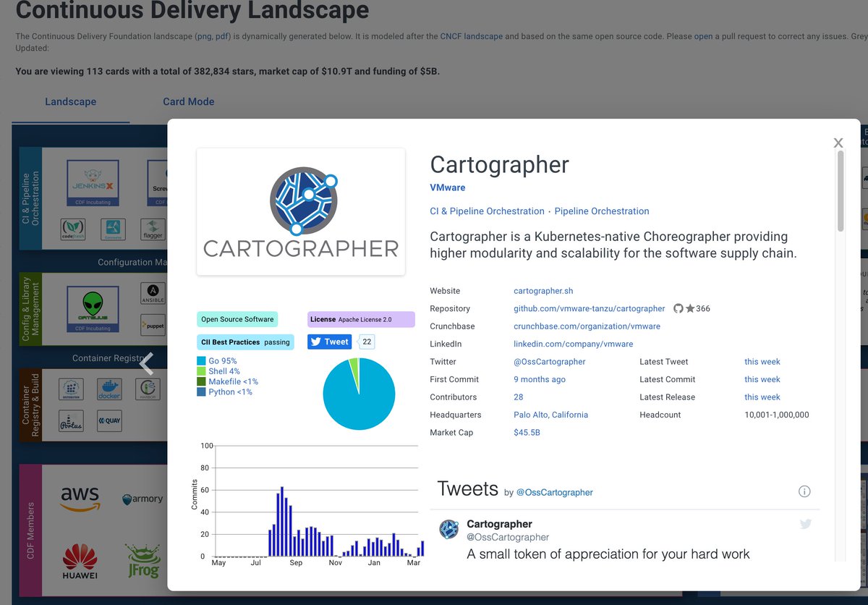Viewport: 868px width, 605px height.
Task: Click Latest Release this week link
Action: [762, 397]
